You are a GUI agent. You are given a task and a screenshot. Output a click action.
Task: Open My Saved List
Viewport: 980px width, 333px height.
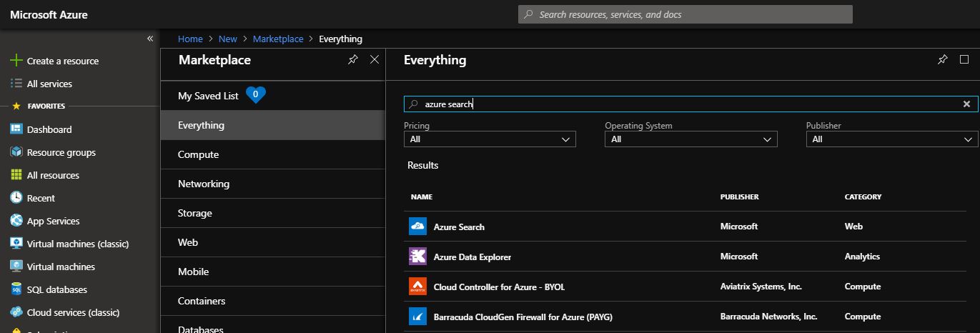point(208,96)
